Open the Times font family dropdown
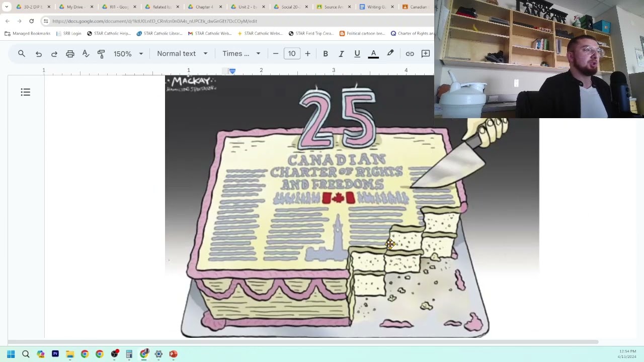 coord(242,54)
